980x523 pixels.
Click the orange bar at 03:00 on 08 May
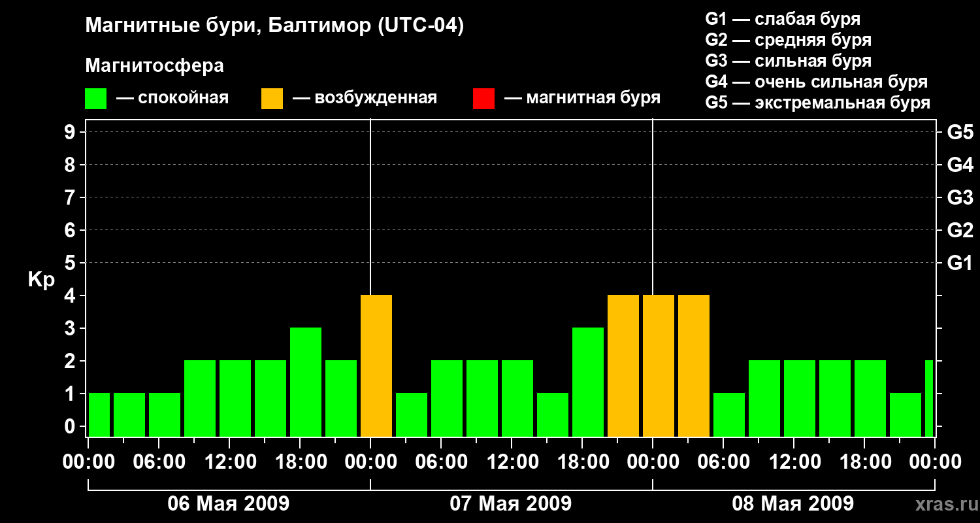694,366
